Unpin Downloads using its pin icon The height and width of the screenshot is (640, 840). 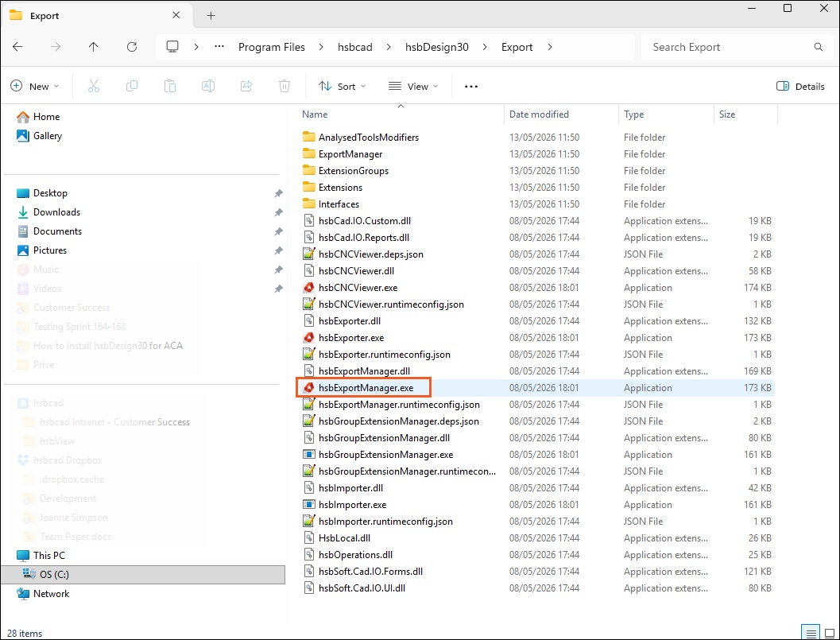pos(279,212)
